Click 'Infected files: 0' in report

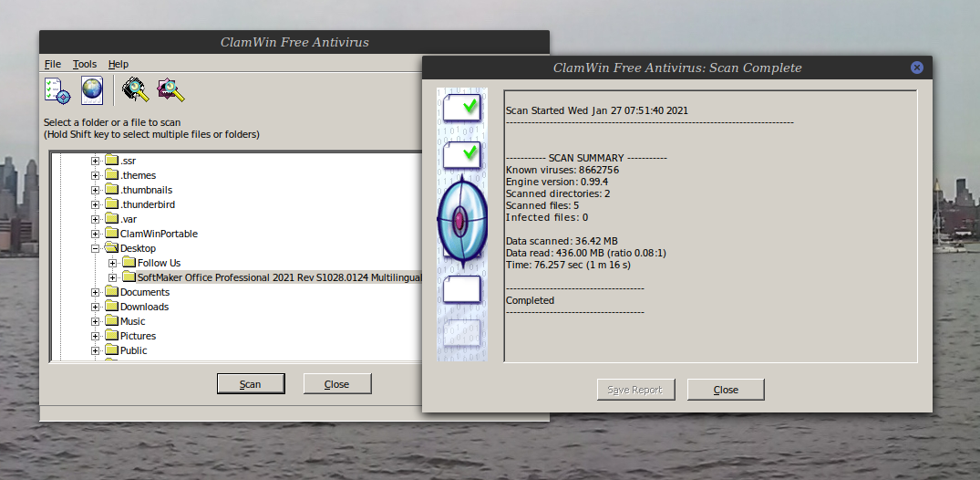(x=546, y=217)
